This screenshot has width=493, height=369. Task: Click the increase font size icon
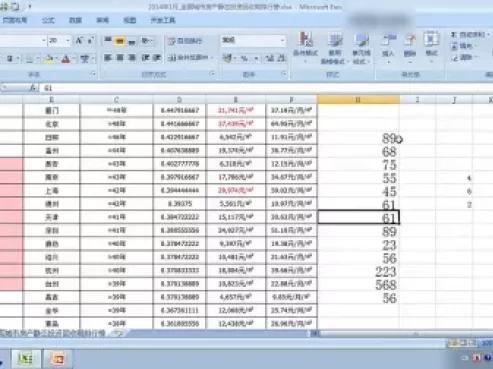[79, 41]
